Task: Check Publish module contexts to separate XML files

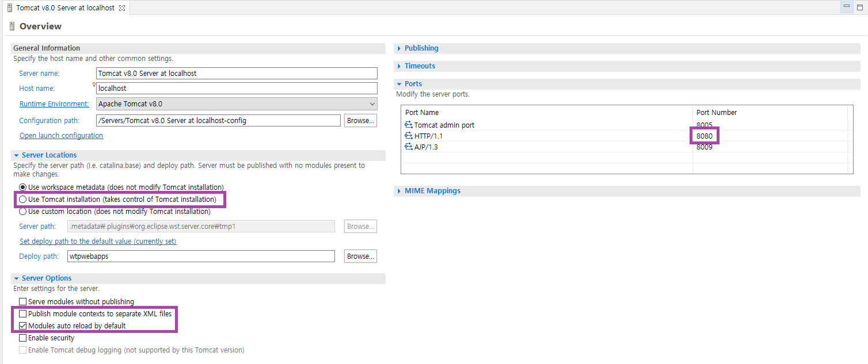Action: (x=23, y=314)
